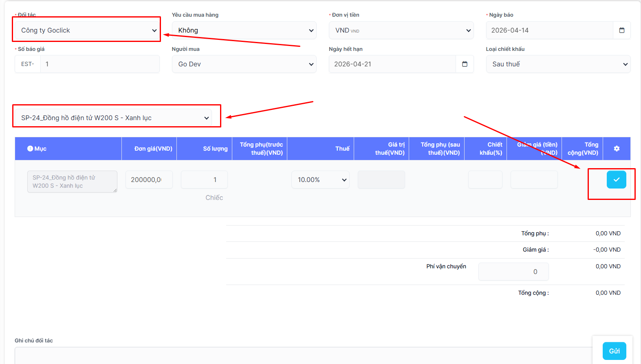Click the Chiết khấu percent input field

coord(485,180)
